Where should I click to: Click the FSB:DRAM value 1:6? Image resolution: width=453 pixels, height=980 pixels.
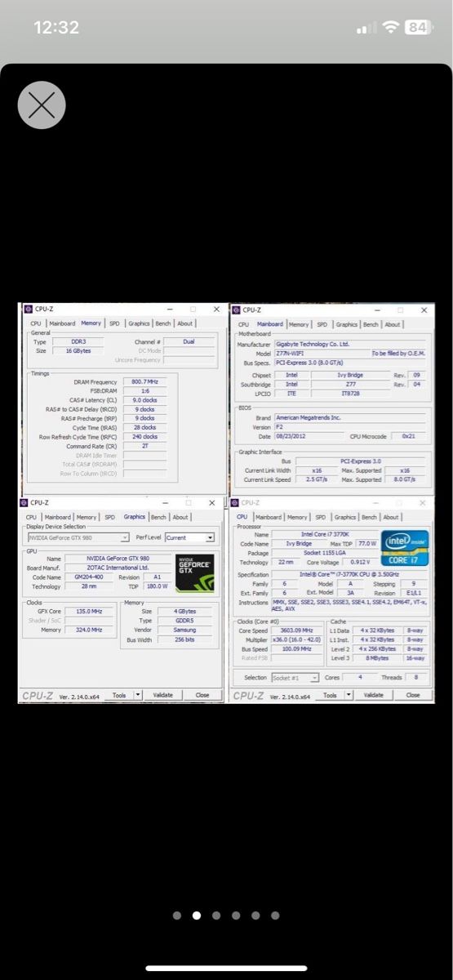(145, 391)
